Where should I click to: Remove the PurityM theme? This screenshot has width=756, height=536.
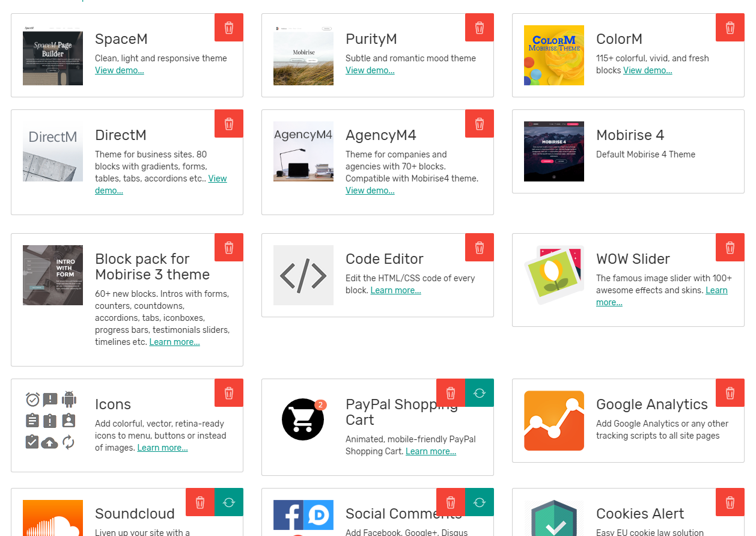480,28
